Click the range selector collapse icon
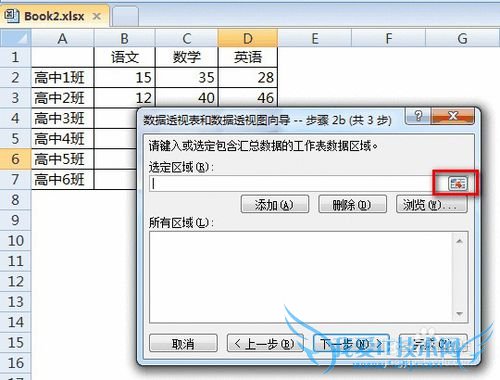The image size is (500, 380). [x=458, y=183]
